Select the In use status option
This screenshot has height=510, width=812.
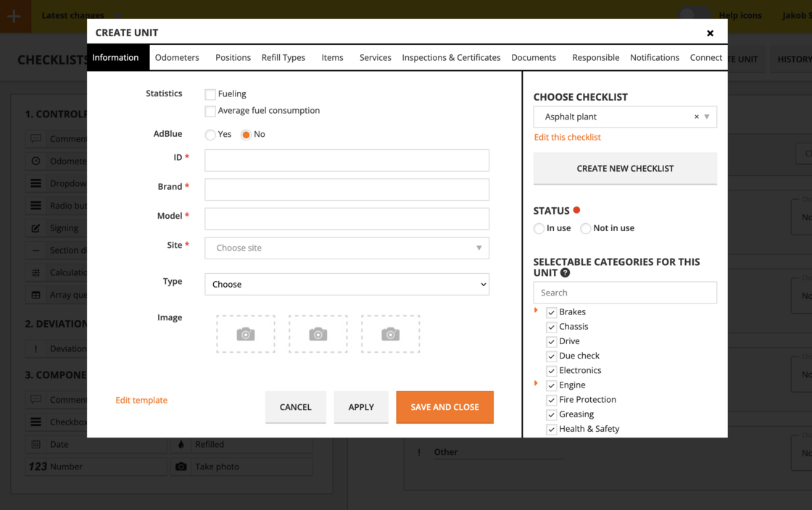click(538, 228)
